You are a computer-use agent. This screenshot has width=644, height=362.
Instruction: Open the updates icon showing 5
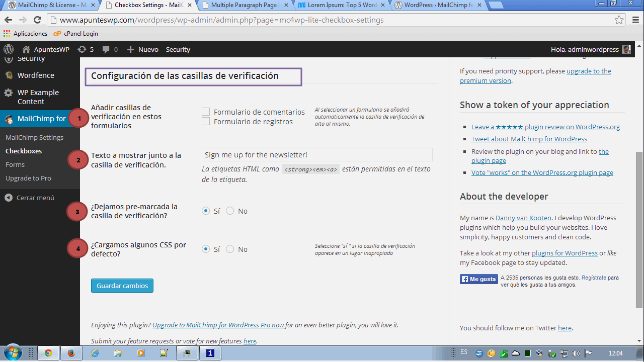82,49
